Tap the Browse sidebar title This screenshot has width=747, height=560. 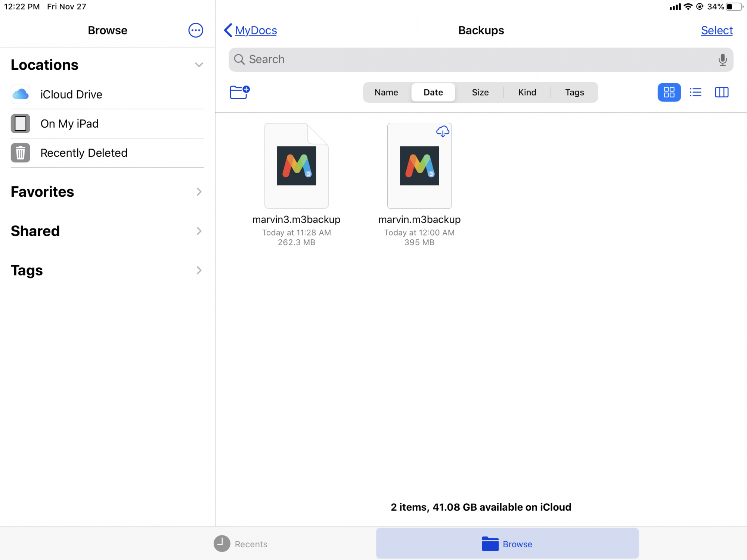(x=108, y=30)
